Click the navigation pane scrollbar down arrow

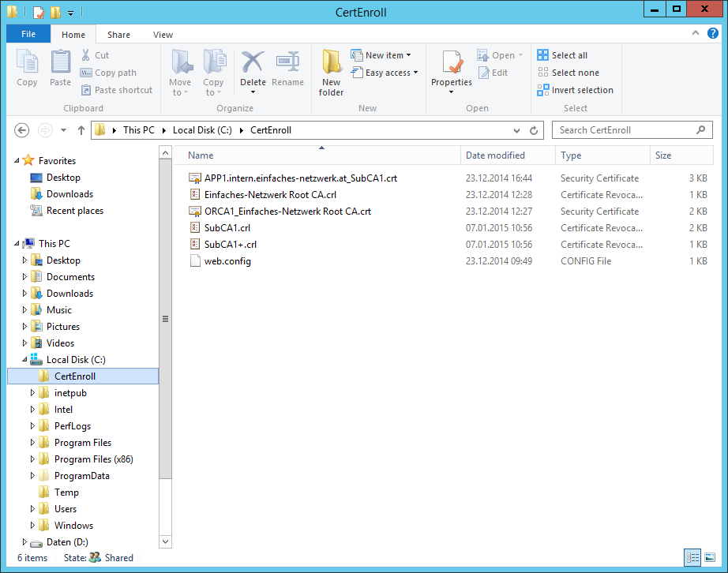pos(165,542)
